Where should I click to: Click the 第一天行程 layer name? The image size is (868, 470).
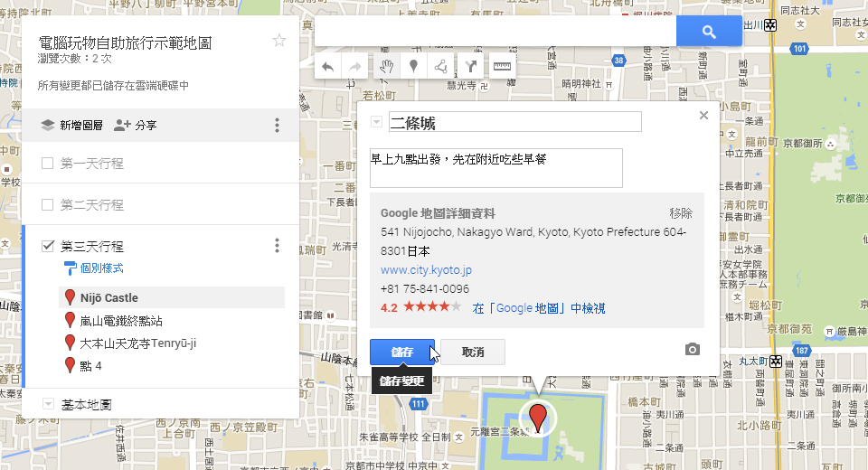tap(92, 164)
